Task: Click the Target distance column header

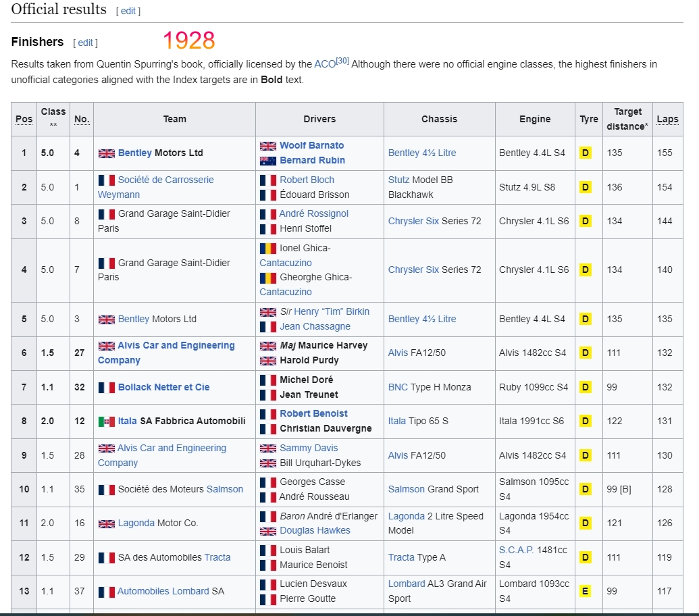Action: 627,120
